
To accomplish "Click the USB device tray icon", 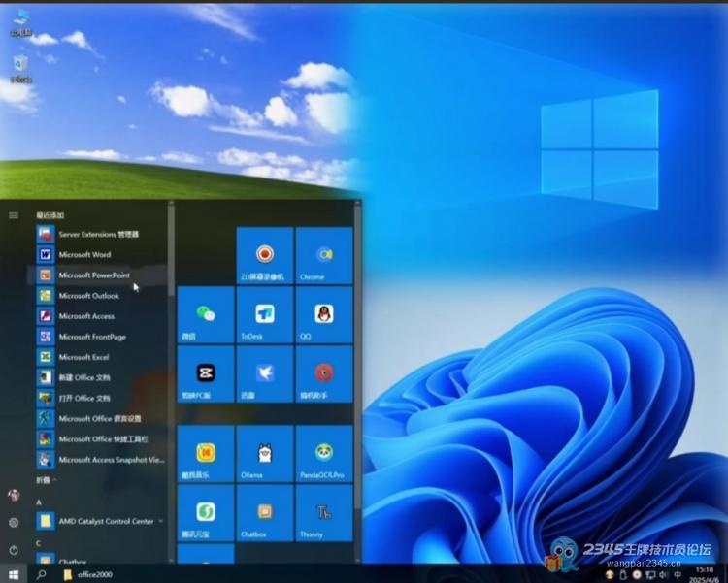I will pos(623,575).
